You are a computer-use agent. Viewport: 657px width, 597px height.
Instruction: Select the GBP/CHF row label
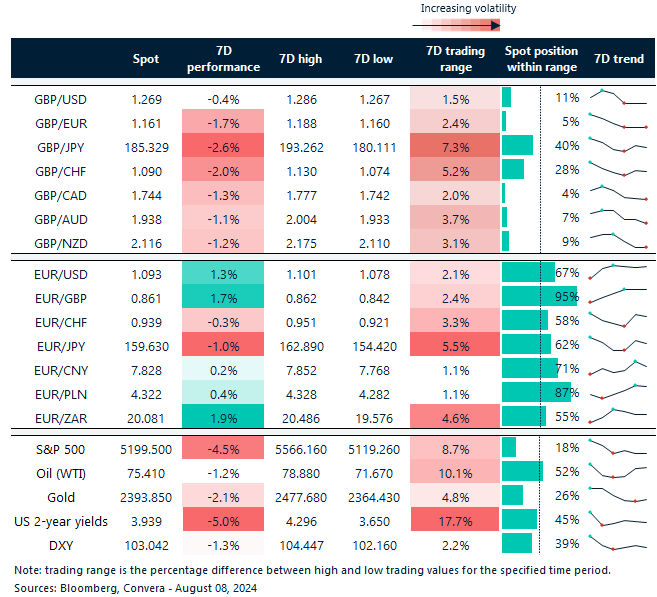[61, 171]
